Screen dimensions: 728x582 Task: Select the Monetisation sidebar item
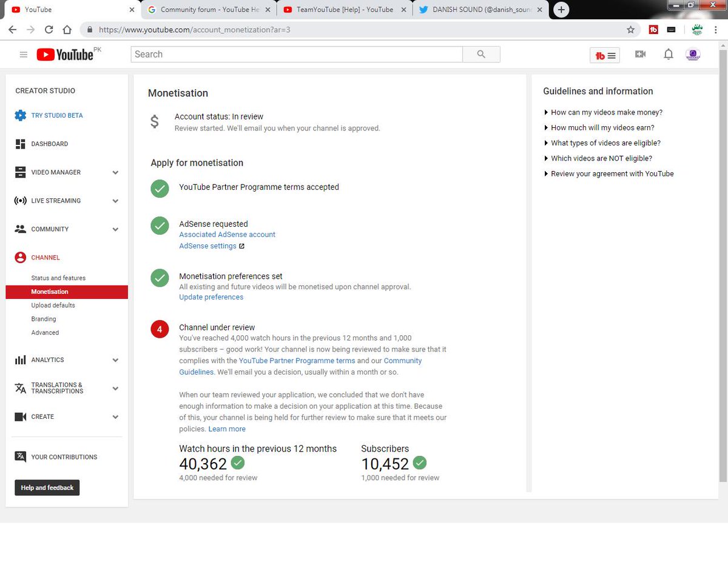coord(67,292)
